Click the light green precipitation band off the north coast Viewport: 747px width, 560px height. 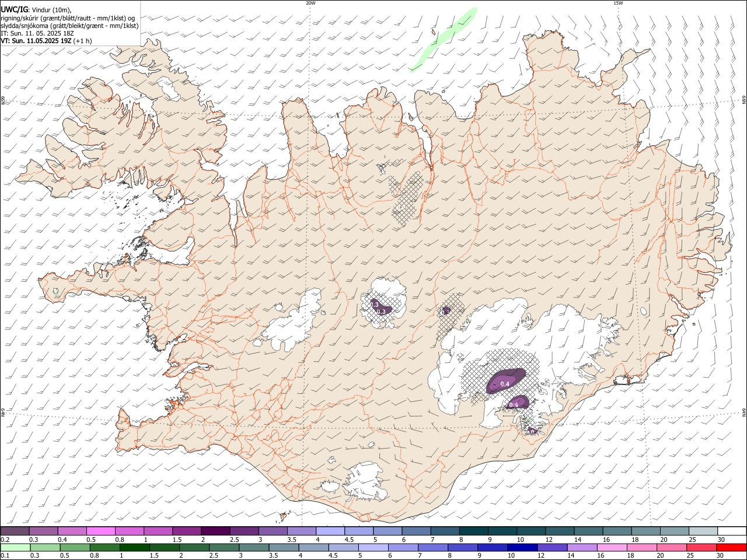click(x=445, y=38)
